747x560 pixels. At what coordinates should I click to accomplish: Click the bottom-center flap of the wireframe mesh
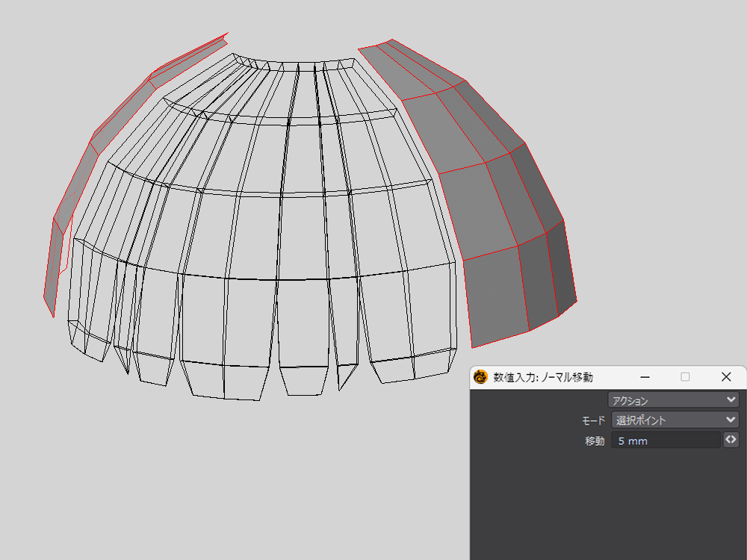303,379
